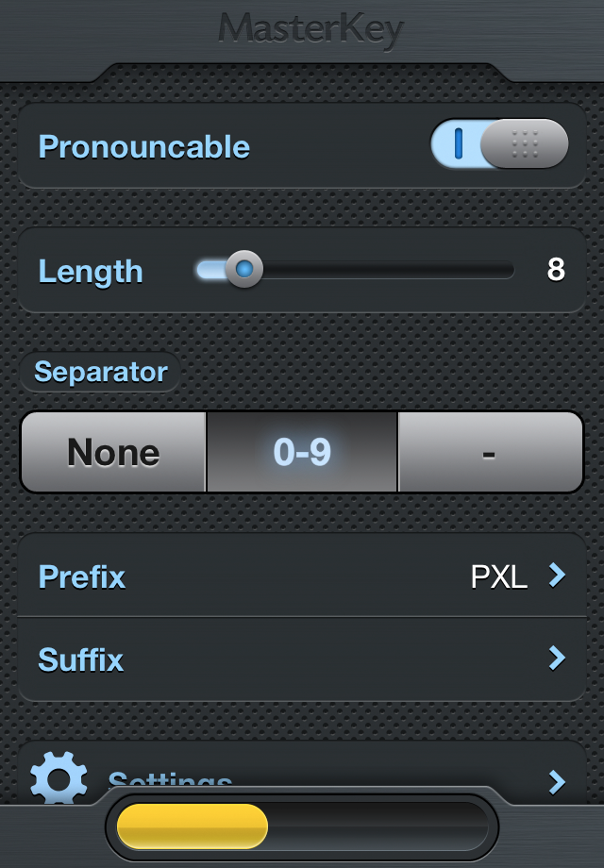Click the yellow progress bar
Viewport: 604px width, 868px height.
coord(193,826)
